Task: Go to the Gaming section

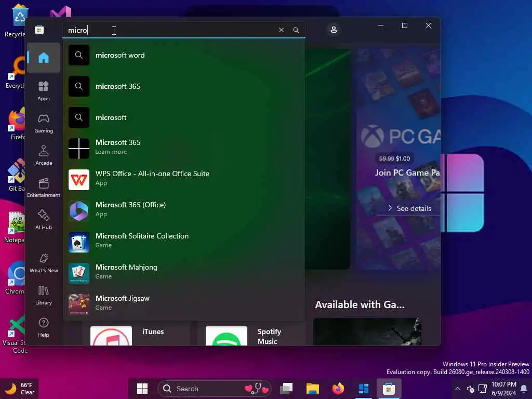Action: (x=44, y=123)
